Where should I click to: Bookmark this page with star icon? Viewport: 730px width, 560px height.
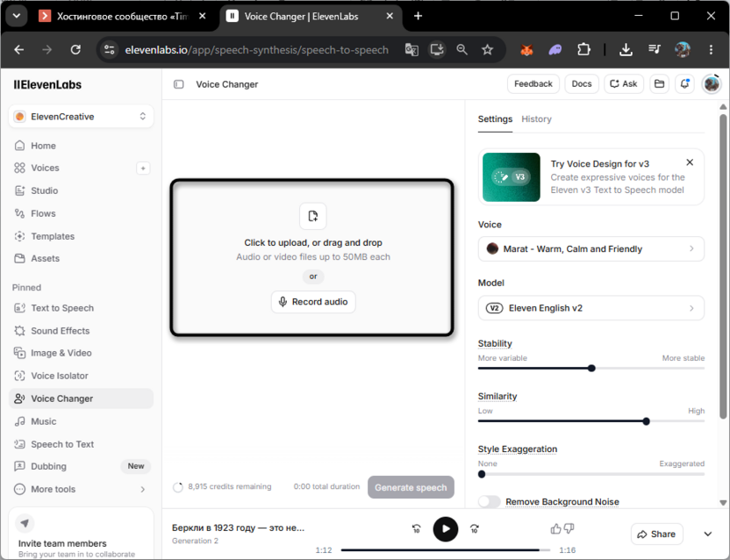click(x=487, y=49)
